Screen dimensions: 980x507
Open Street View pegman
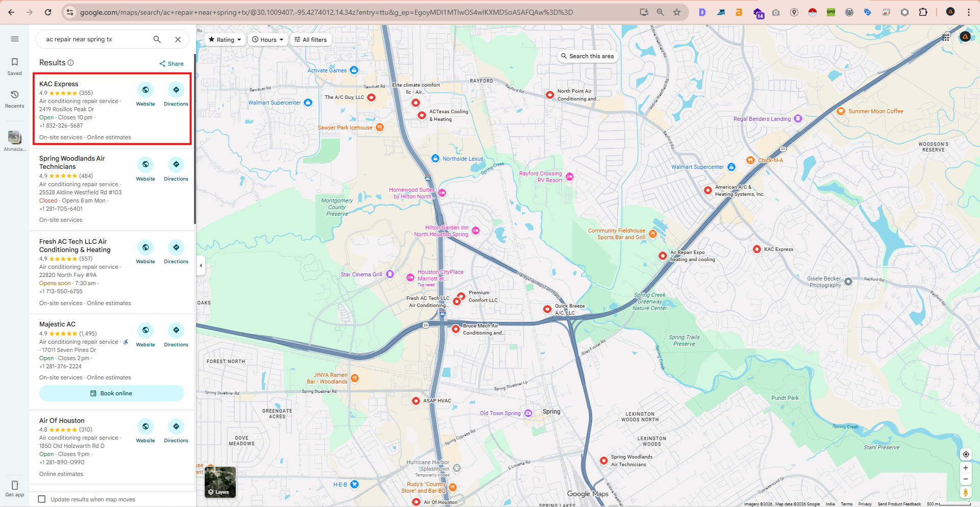965,492
